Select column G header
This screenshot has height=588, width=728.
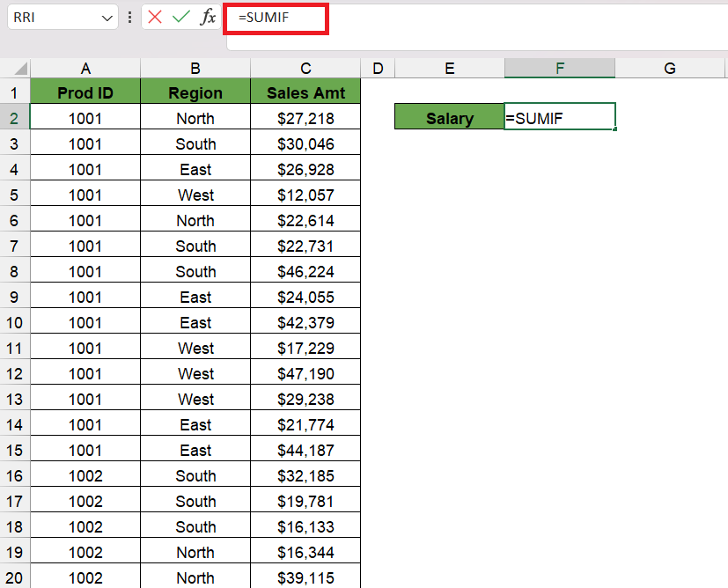[670, 69]
